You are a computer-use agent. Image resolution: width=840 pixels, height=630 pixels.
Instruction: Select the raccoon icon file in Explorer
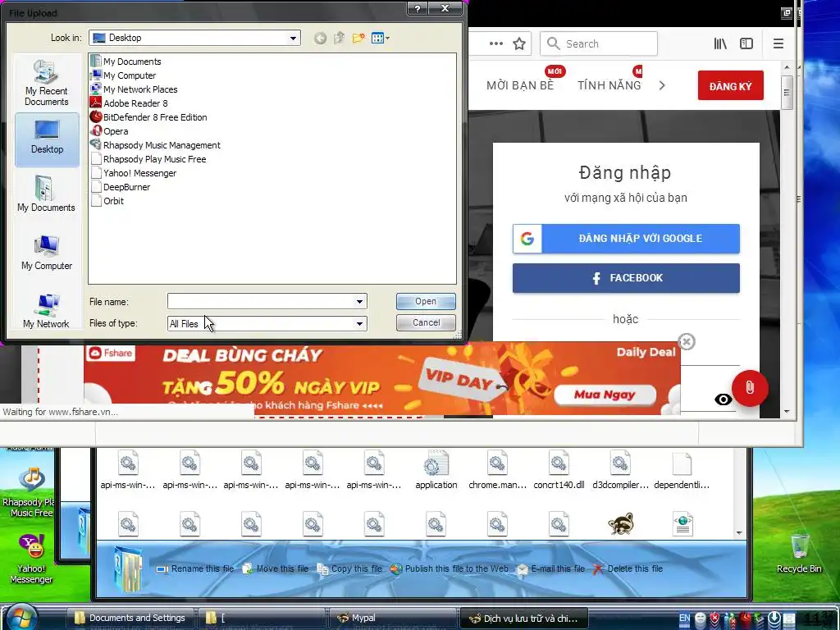(x=621, y=523)
